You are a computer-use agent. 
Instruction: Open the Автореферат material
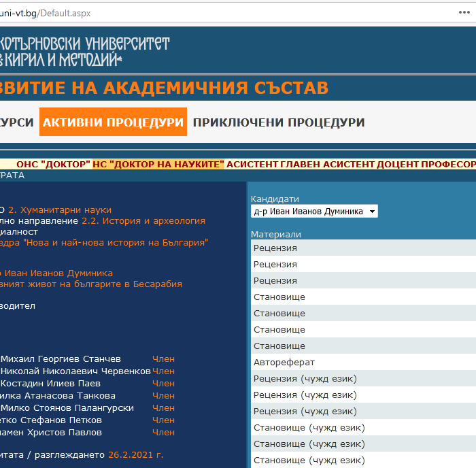[x=284, y=363]
